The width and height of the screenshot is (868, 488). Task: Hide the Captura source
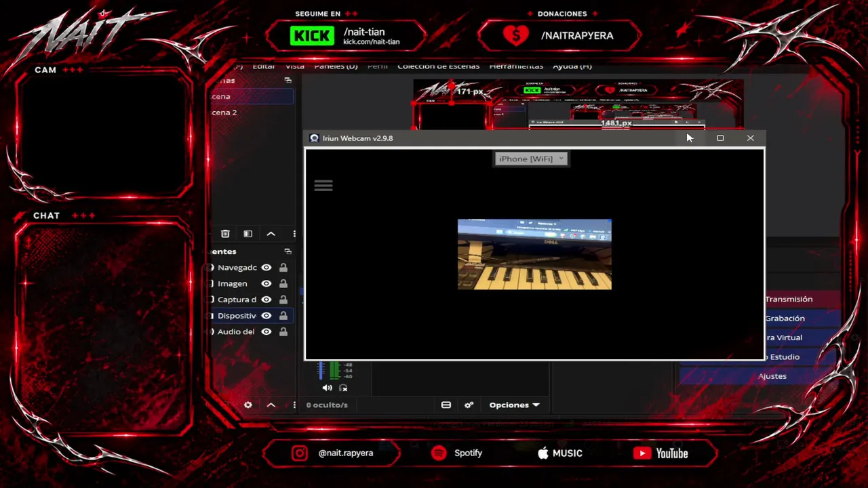coord(267,300)
